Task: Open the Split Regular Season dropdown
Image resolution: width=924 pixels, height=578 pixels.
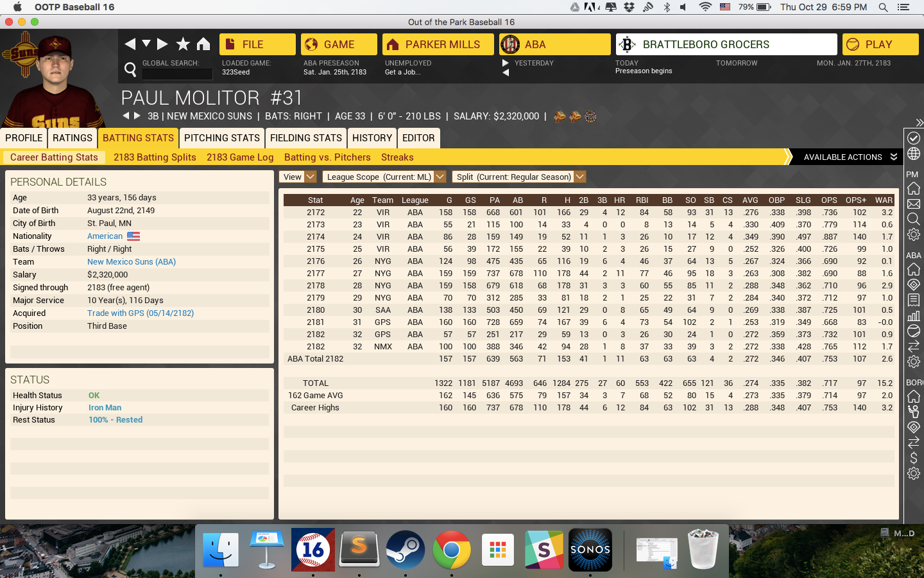Action: 518,177
